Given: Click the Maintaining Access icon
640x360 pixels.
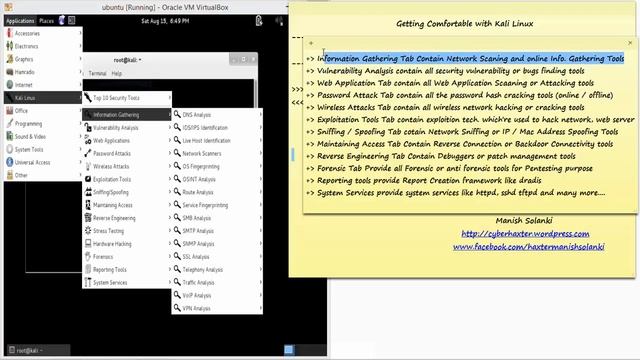Looking at the screenshot, I should 88,205.
